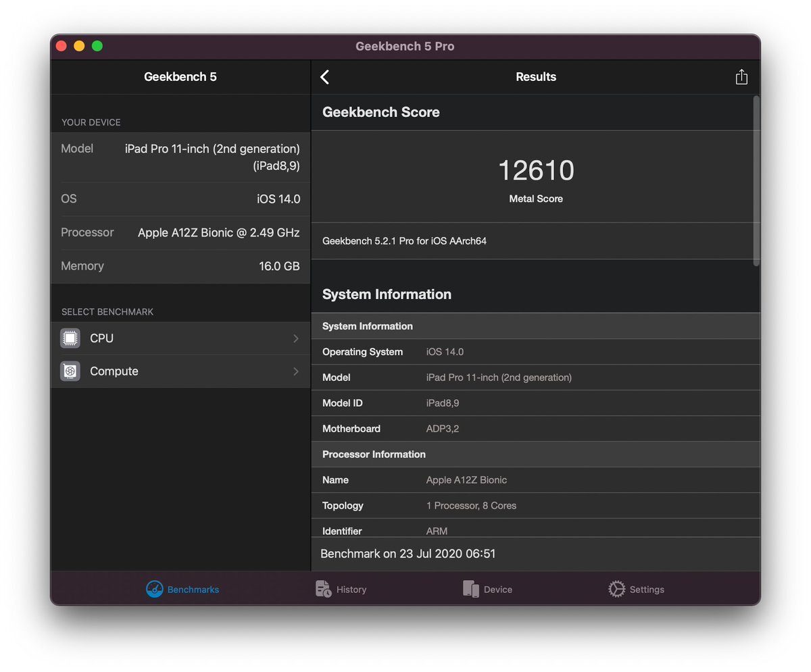The width and height of the screenshot is (811, 672).
Task: Click the Model ID iPad8,9 row
Action: [536, 403]
